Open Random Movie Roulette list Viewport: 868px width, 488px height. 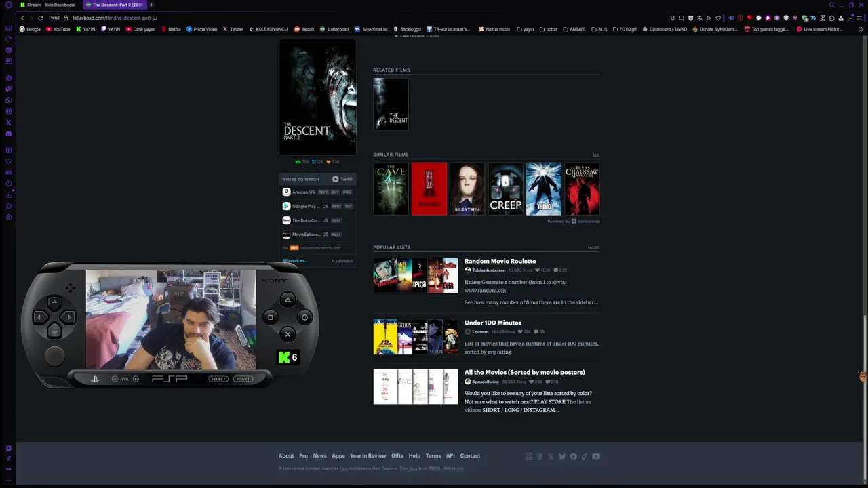pos(500,261)
